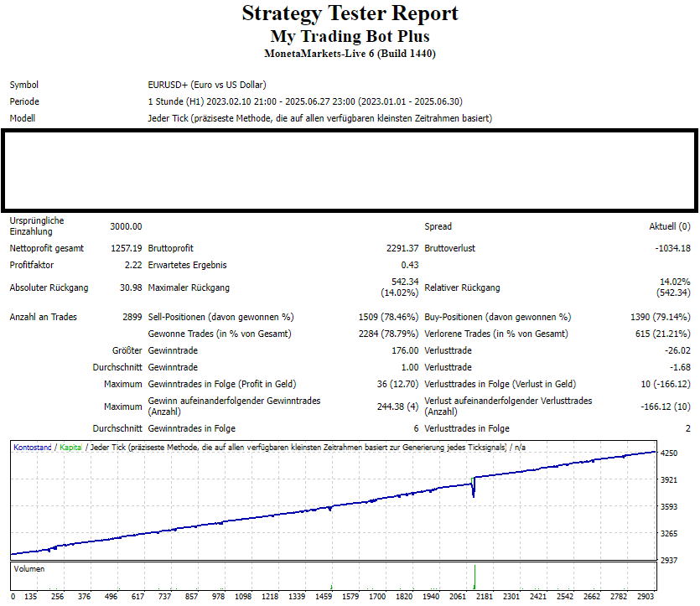Viewport: 700px width, 606px height.
Task: Click the absolute drawdown value 30.98
Action: 131,287
